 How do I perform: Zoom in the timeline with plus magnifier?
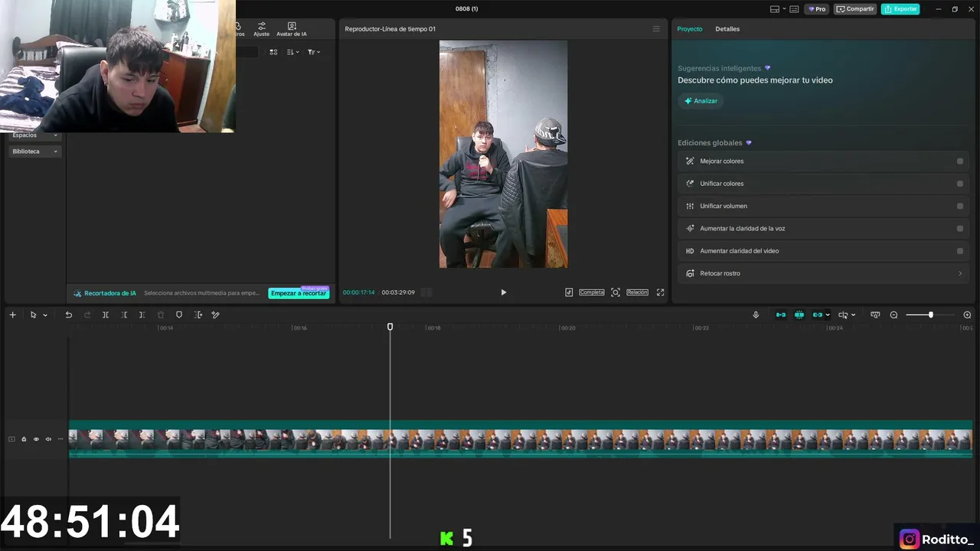click(967, 315)
